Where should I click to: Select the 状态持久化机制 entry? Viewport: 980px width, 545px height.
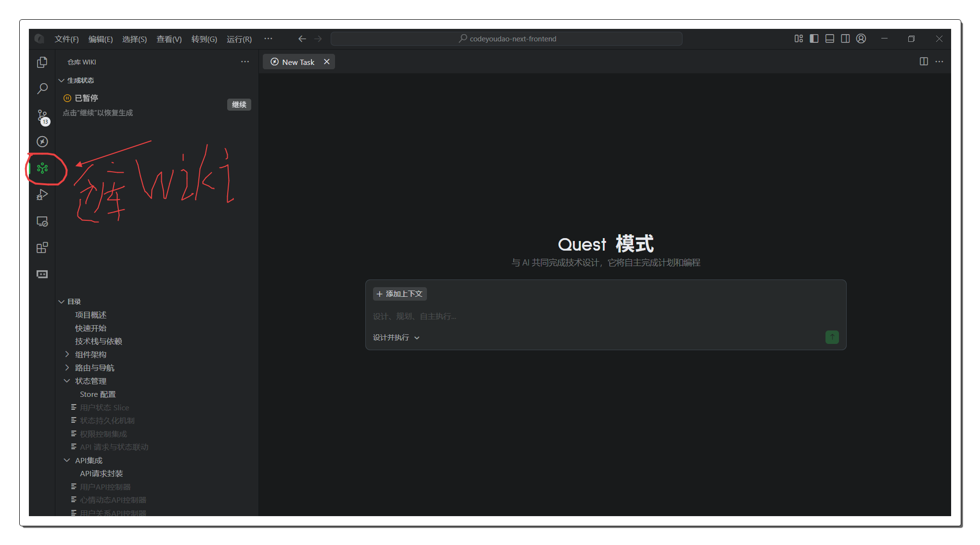107,420
